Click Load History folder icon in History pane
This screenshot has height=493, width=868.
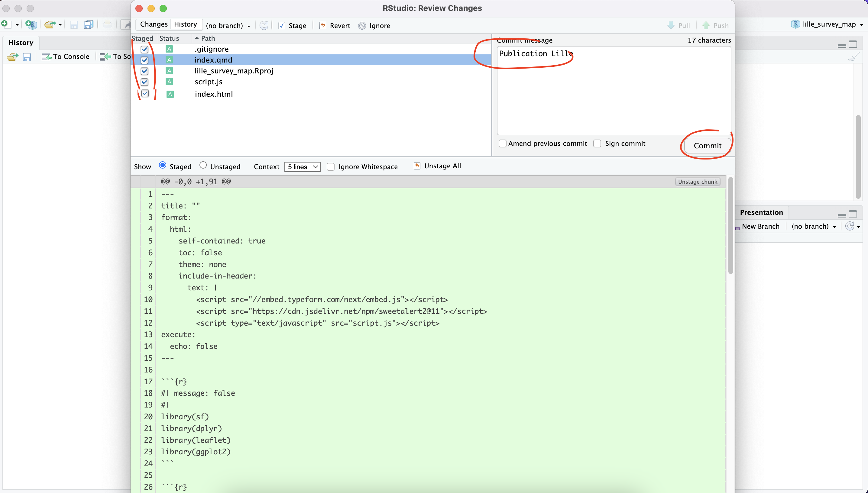[12, 56]
